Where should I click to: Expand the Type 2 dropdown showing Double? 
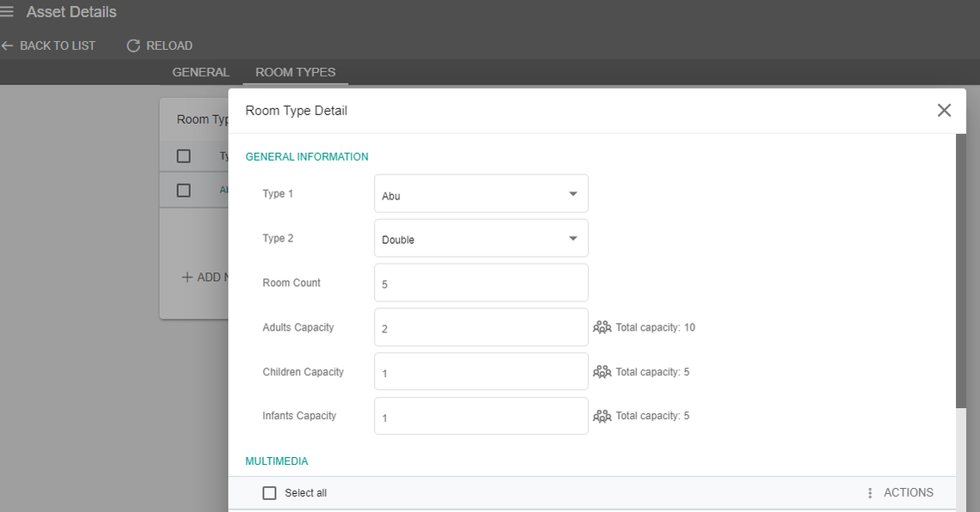481,238
